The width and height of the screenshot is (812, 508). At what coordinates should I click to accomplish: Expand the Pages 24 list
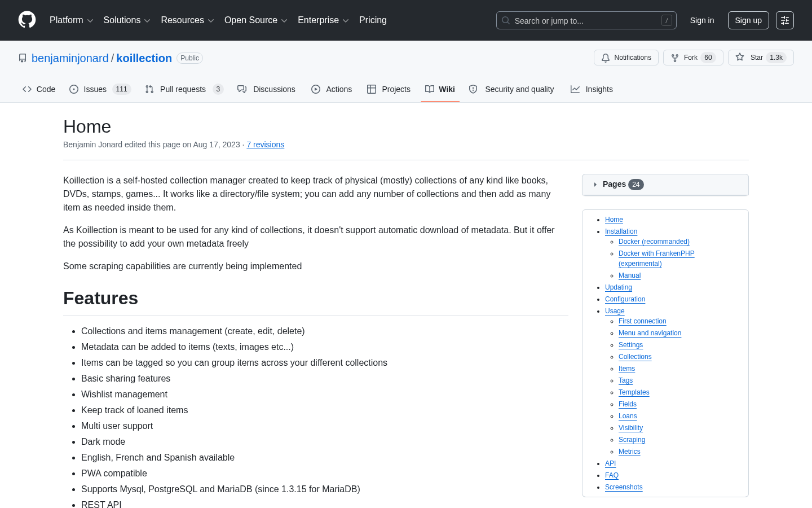pos(665,185)
